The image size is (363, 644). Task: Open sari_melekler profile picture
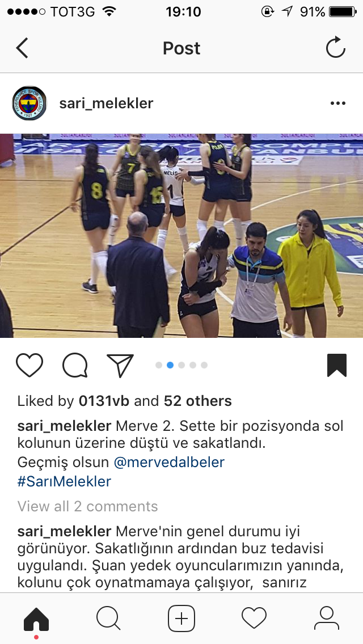[29, 103]
